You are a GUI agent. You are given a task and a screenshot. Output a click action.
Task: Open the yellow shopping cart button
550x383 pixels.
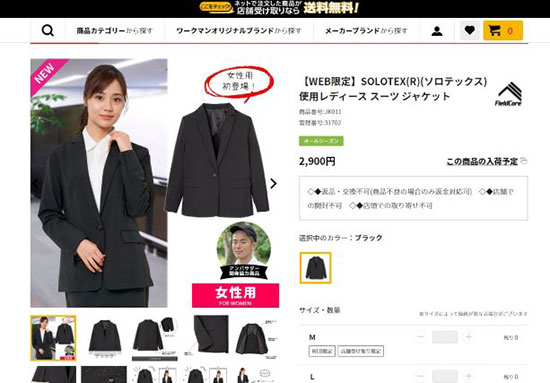pyautogui.click(x=503, y=31)
